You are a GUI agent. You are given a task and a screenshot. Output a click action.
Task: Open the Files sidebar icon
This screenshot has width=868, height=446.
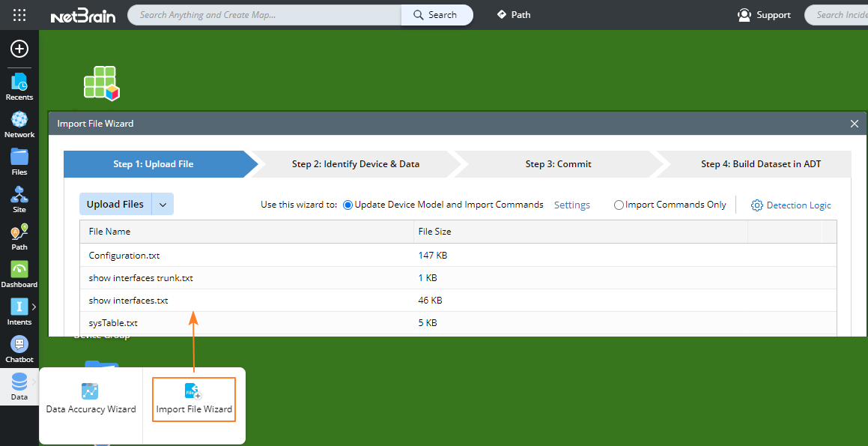coord(19,161)
